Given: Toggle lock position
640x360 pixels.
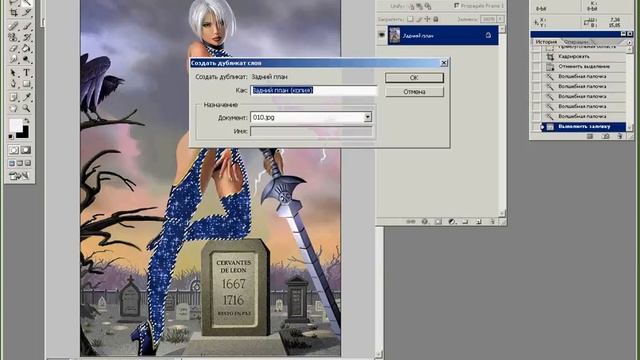Looking at the screenshot, I should click(x=427, y=19).
